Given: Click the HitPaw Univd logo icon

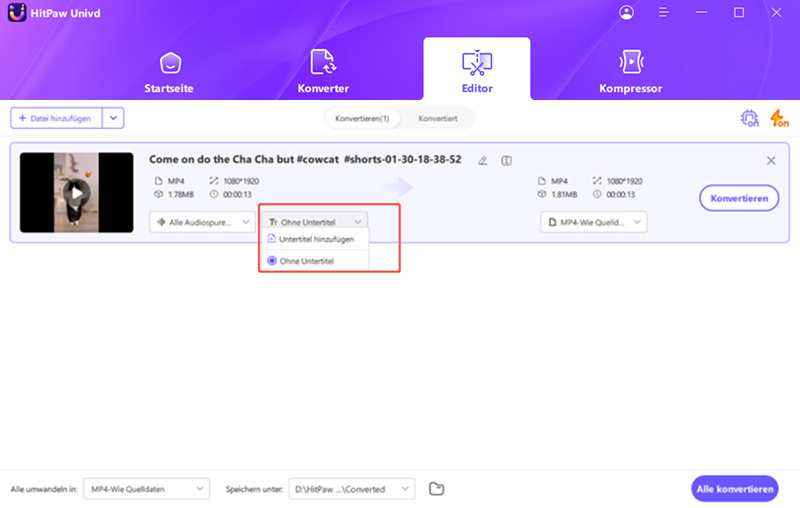Looking at the screenshot, I should click(x=17, y=12).
